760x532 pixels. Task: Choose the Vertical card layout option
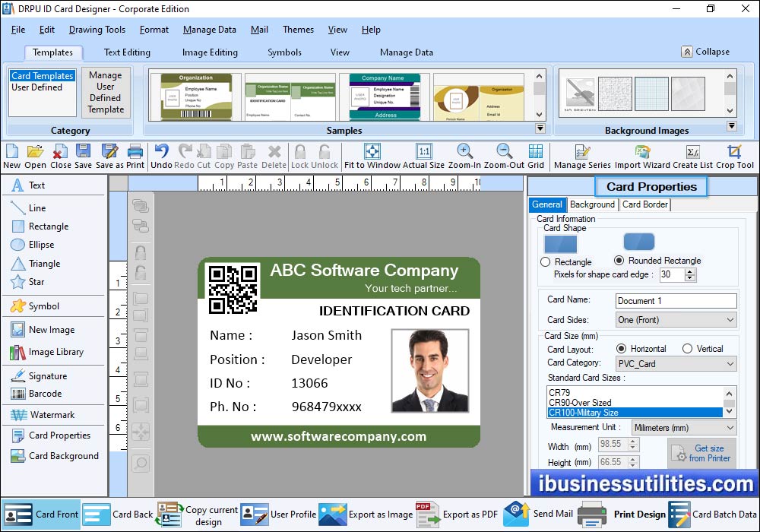(687, 349)
